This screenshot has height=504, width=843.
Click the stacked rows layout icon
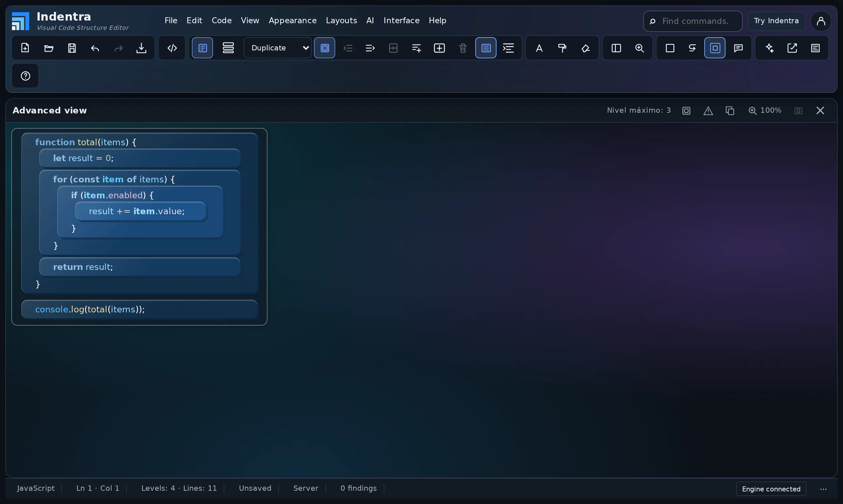tap(228, 48)
